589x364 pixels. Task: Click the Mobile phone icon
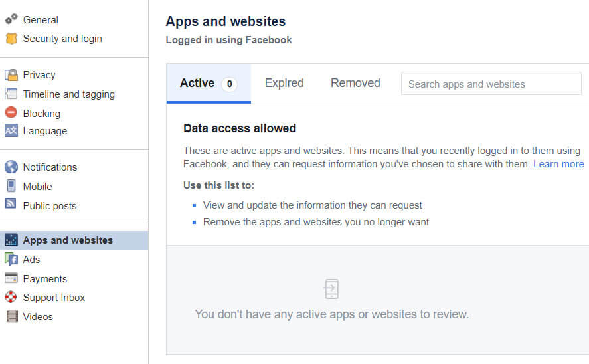coord(11,185)
